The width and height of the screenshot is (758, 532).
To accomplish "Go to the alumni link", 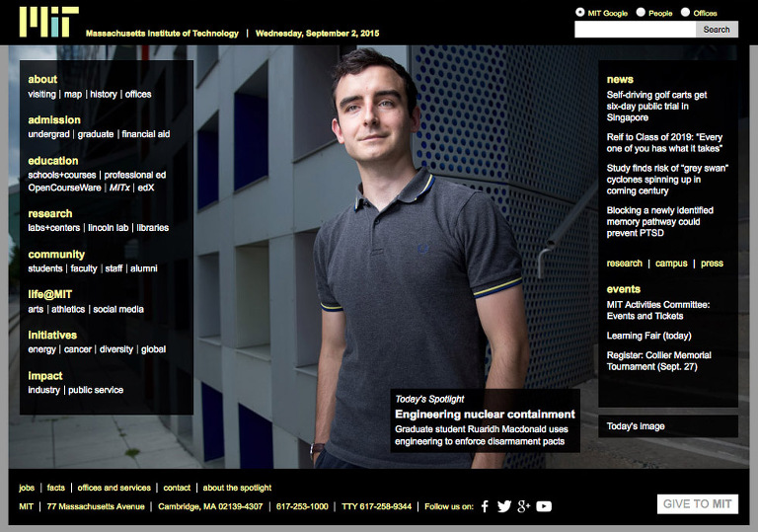I will [144, 268].
